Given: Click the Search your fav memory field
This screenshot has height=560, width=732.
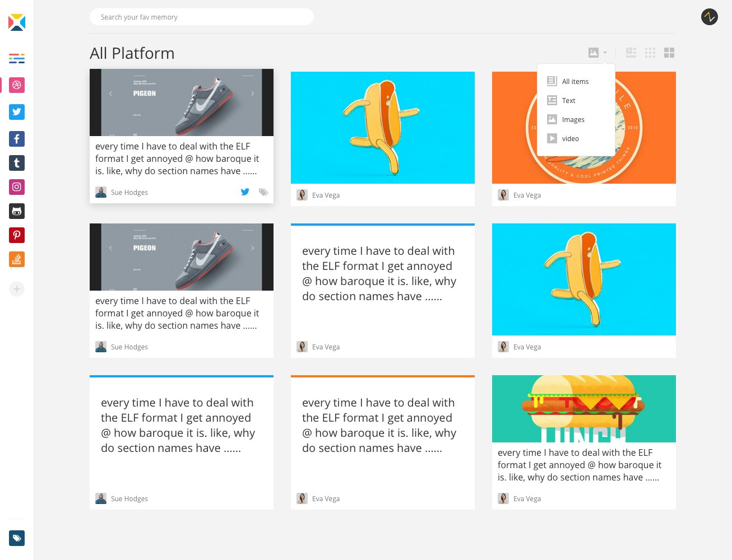Looking at the screenshot, I should point(202,17).
